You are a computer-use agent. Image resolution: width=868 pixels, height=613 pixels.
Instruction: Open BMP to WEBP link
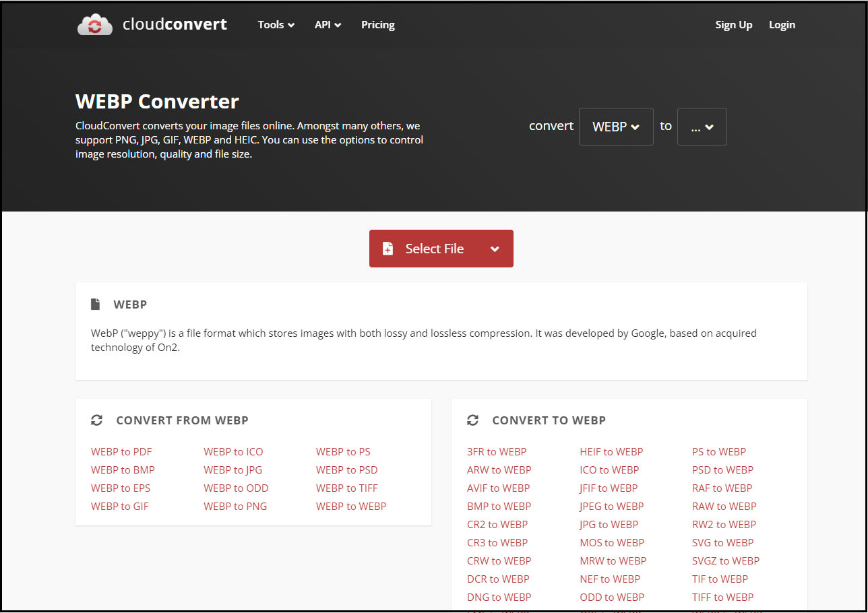(499, 507)
